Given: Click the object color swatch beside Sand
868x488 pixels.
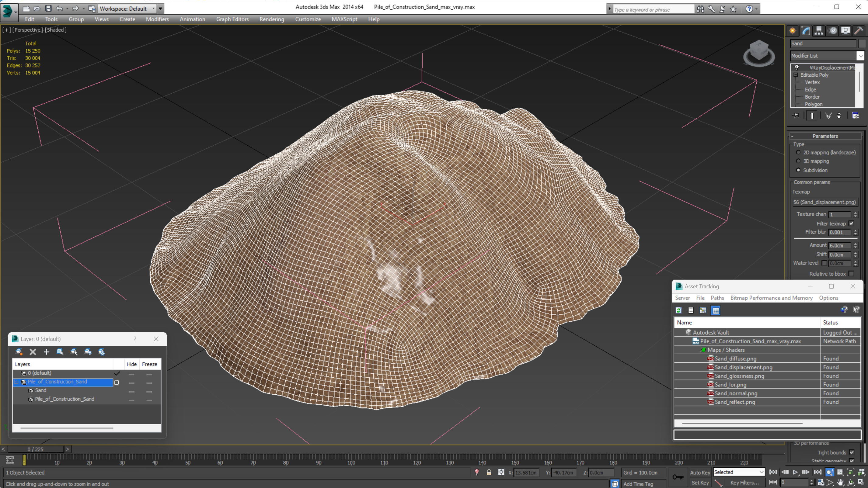Looking at the screenshot, I should 862,43.
